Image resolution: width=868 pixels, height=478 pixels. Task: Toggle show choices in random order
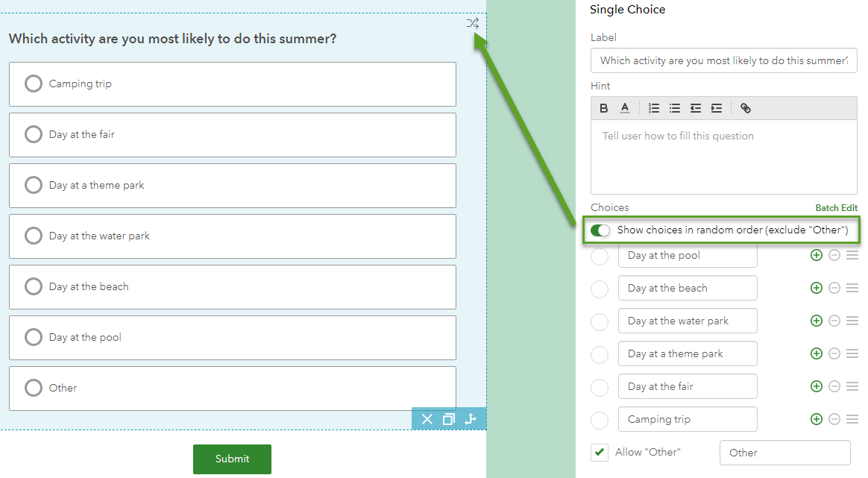[600, 230]
